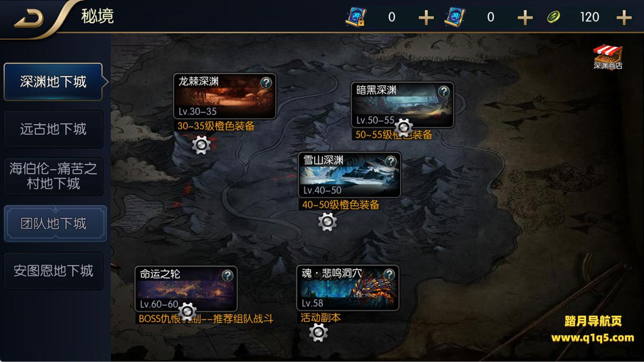Click the help icon on 龙棘深渊
644x362 pixels.
pos(266,83)
